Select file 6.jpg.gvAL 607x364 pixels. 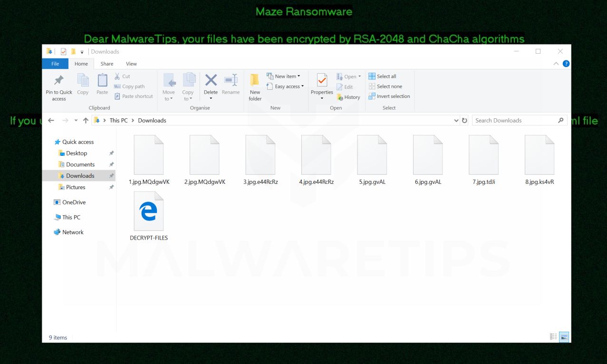(428, 160)
